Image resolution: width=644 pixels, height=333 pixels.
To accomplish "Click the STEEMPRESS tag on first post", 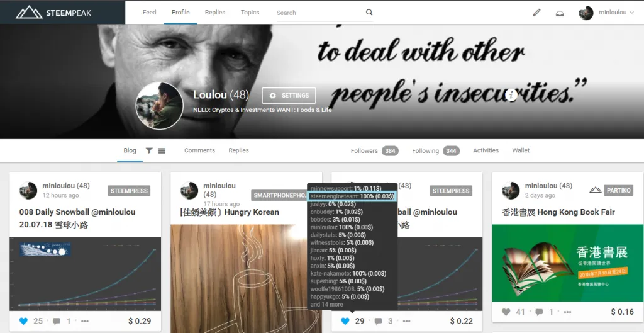I will [x=129, y=191].
